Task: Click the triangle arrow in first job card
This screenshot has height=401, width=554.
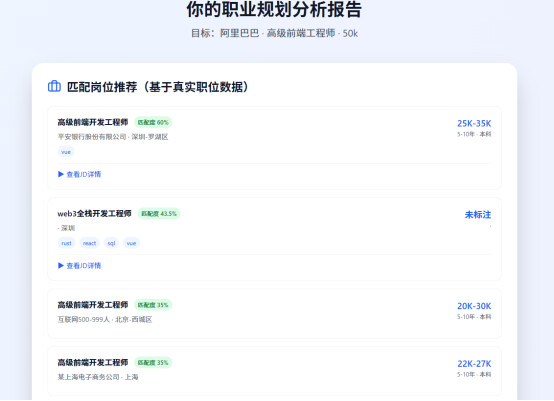Action: coord(61,174)
